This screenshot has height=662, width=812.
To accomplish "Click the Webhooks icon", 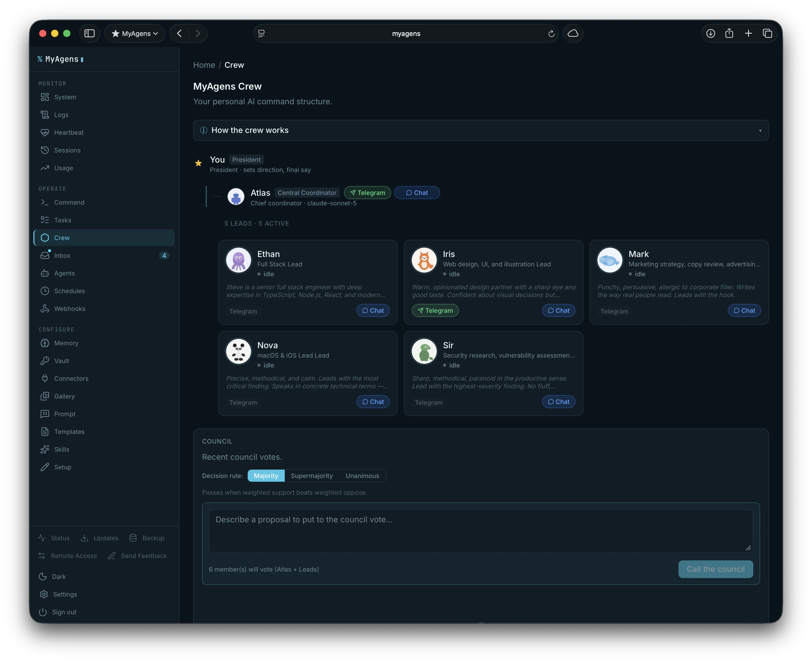I will (45, 309).
